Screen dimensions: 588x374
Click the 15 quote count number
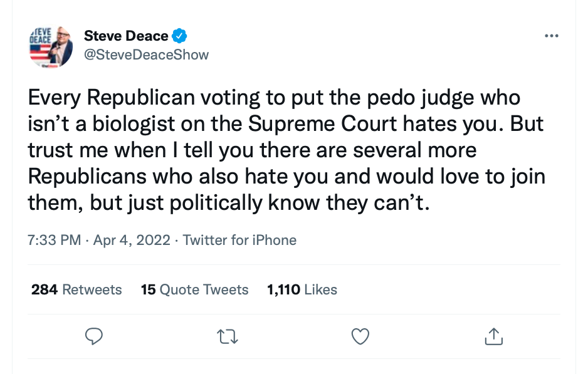point(148,289)
